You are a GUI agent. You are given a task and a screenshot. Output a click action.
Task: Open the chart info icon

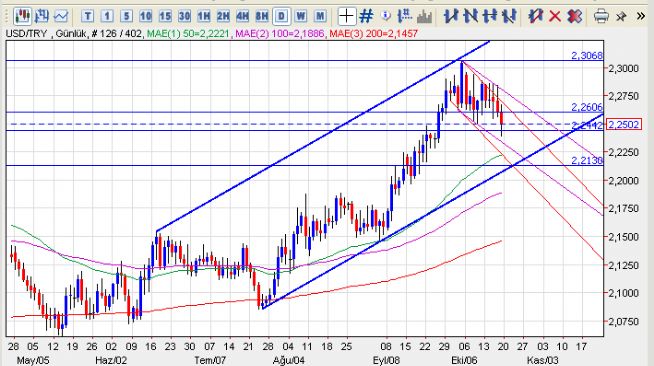(x=386, y=16)
